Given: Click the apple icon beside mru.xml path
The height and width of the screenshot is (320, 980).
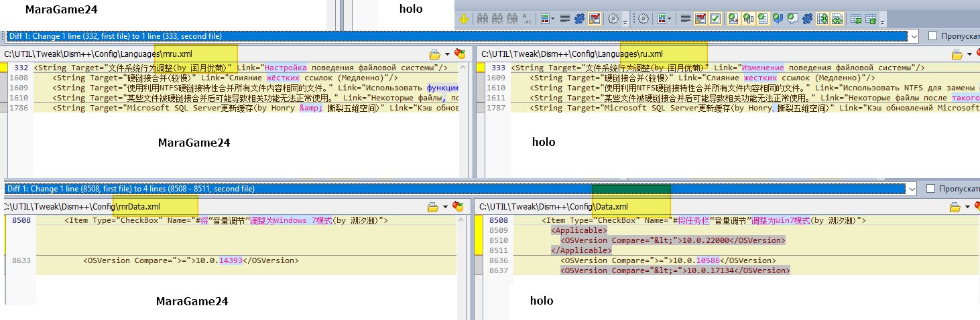Looking at the screenshot, I should point(459,54).
